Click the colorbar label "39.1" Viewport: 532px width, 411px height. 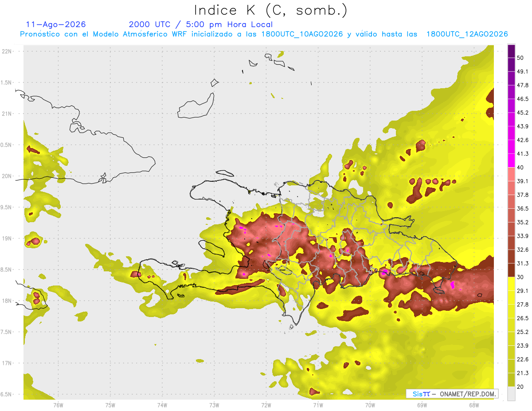point(523,181)
